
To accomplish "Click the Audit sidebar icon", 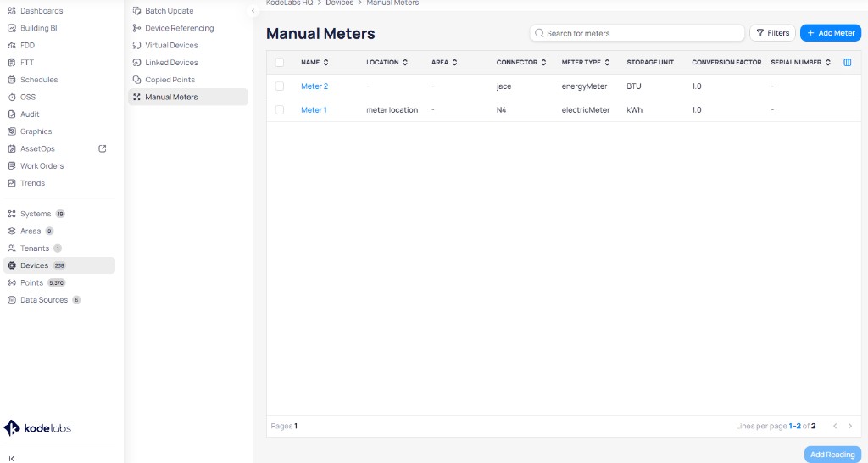I will pyautogui.click(x=12, y=114).
